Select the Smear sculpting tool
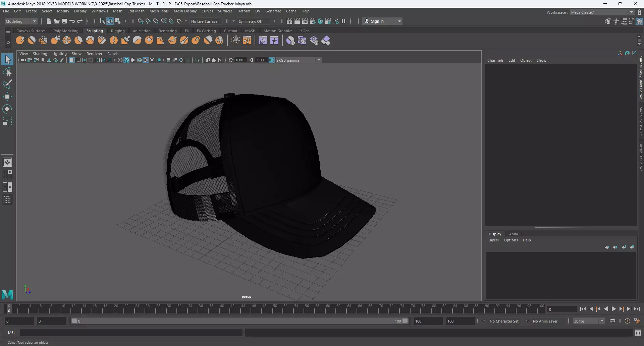The height and width of the screenshot is (346, 644). (x=184, y=41)
